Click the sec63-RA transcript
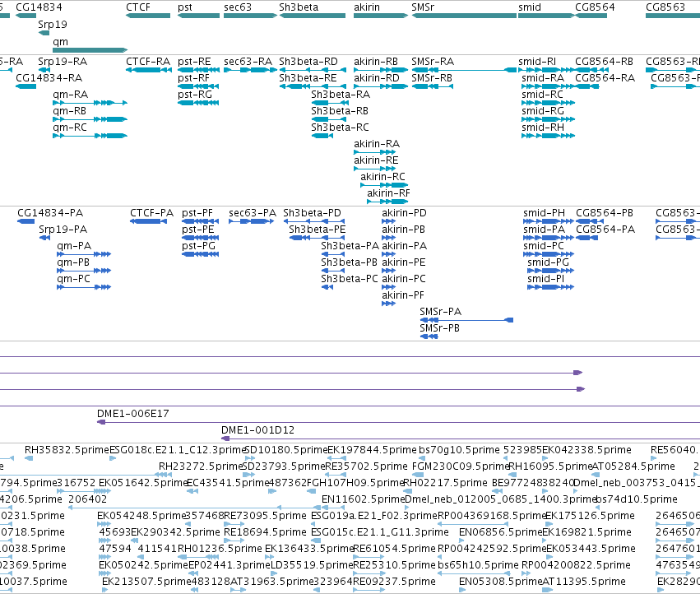 click(x=250, y=70)
